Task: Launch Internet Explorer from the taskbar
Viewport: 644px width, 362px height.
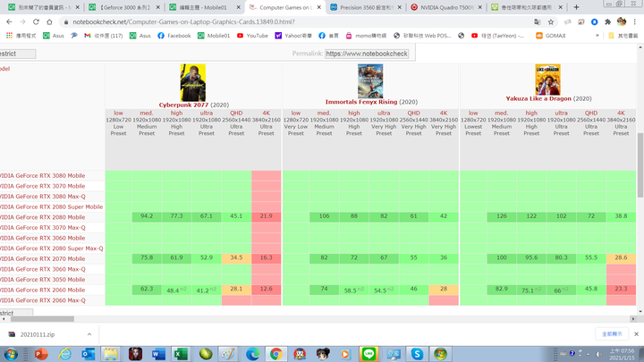Action: (x=65, y=354)
